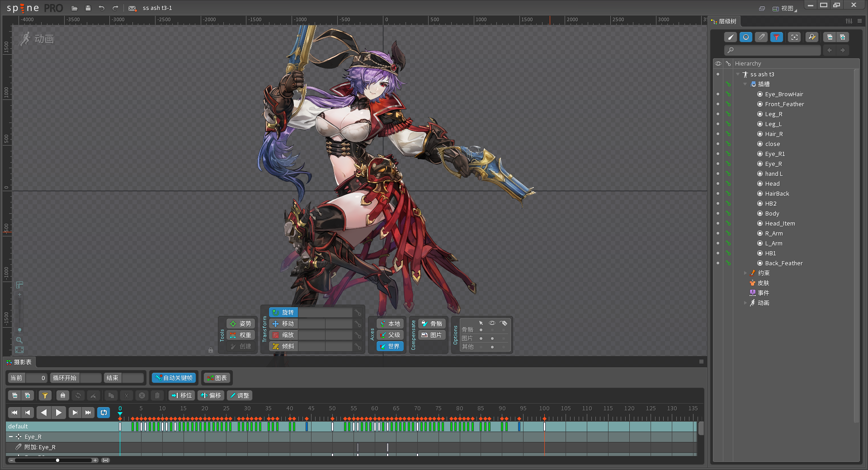Switch to the 层级树 tab

pos(724,21)
